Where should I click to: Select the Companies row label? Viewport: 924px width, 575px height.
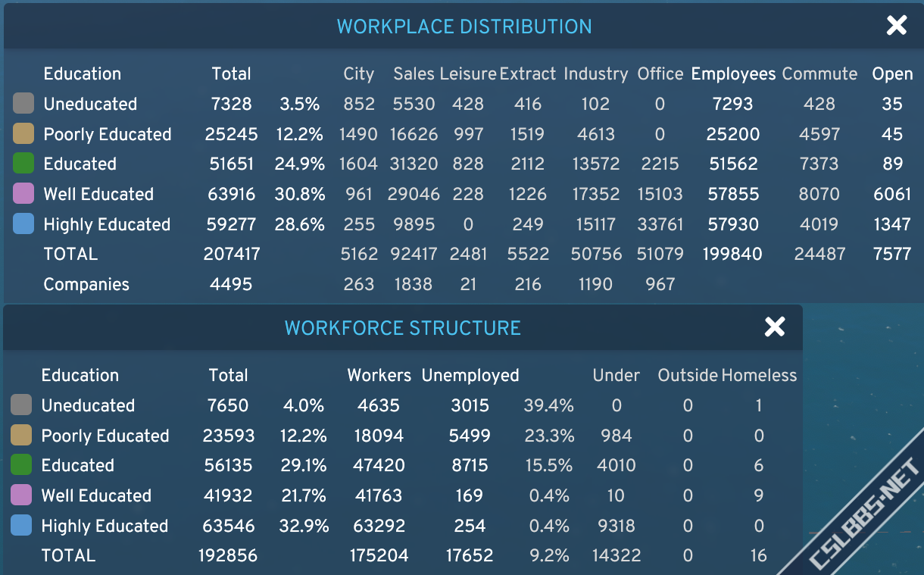[x=86, y=285]
